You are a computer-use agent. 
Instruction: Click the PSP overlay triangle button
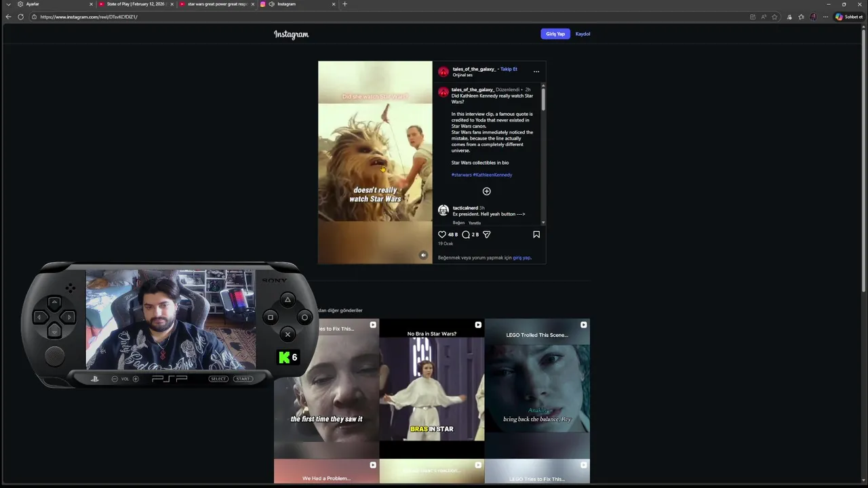(x=288, y=300)
